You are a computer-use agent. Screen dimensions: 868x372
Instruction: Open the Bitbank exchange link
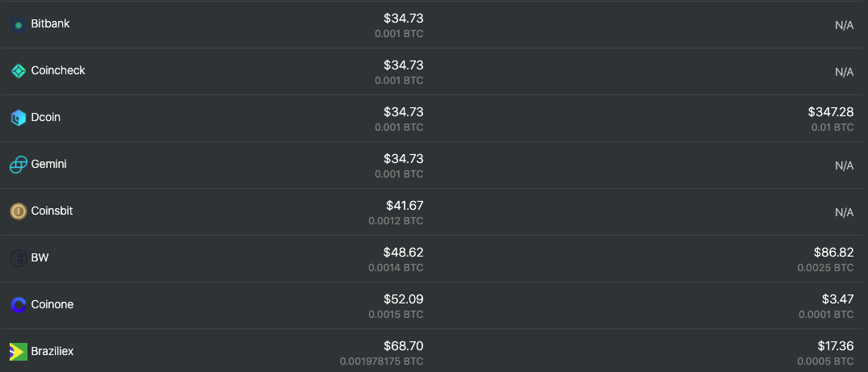[50, 24]
